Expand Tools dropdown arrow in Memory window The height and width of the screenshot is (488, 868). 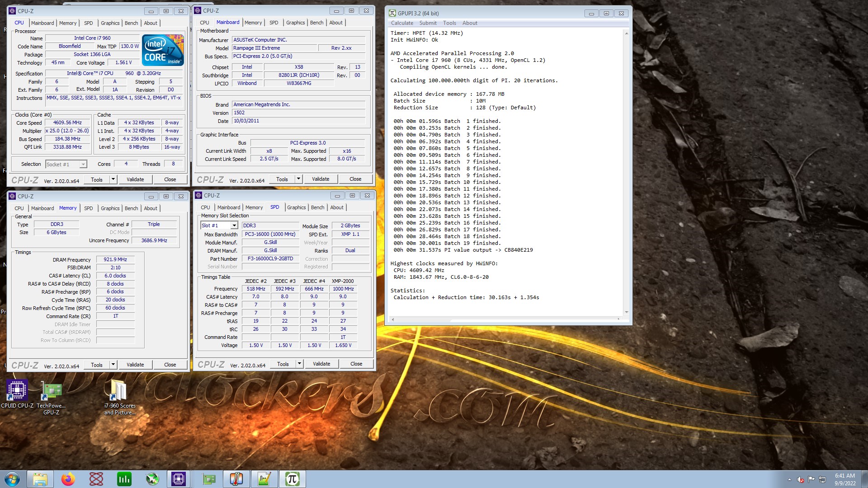(x=113, y=365)
